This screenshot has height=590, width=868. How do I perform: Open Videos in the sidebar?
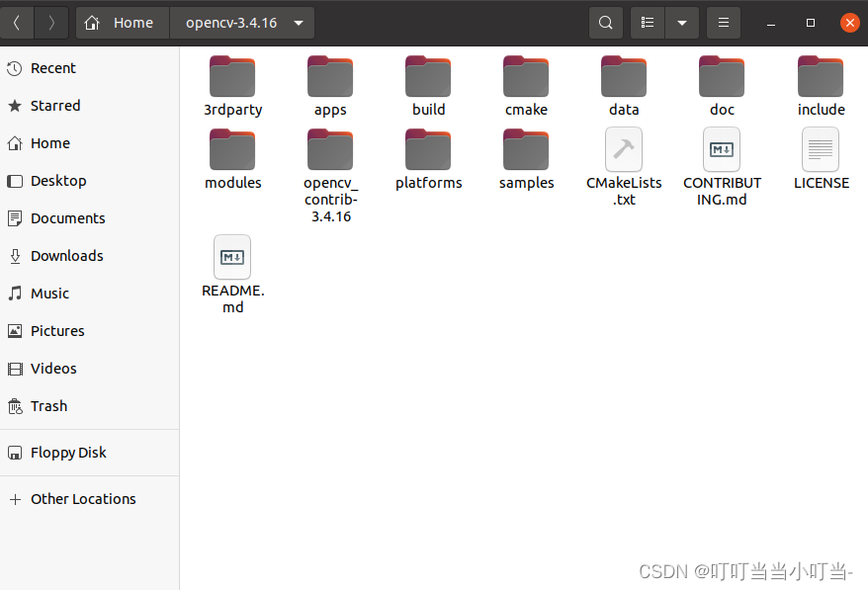[x=89, y=369]
